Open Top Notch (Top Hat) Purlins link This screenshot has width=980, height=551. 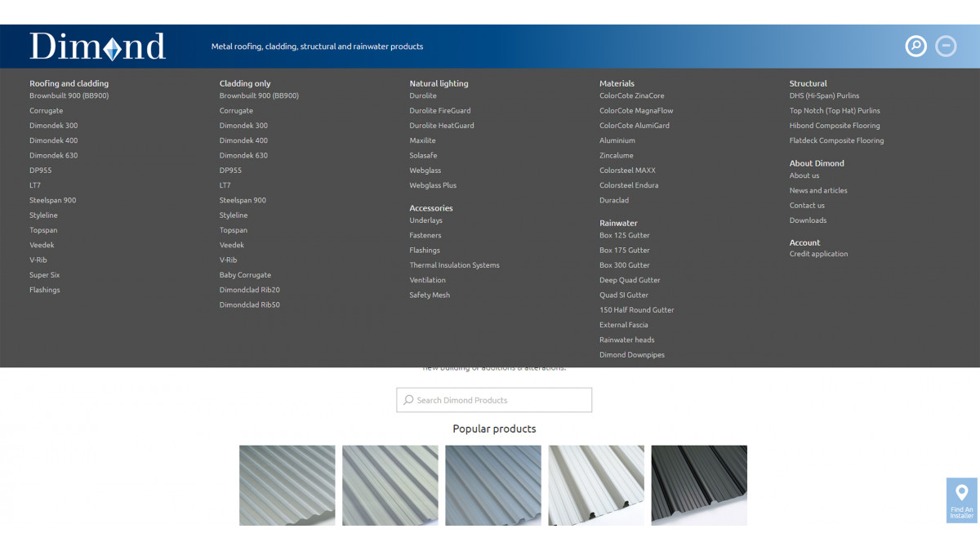click(835, 110)
